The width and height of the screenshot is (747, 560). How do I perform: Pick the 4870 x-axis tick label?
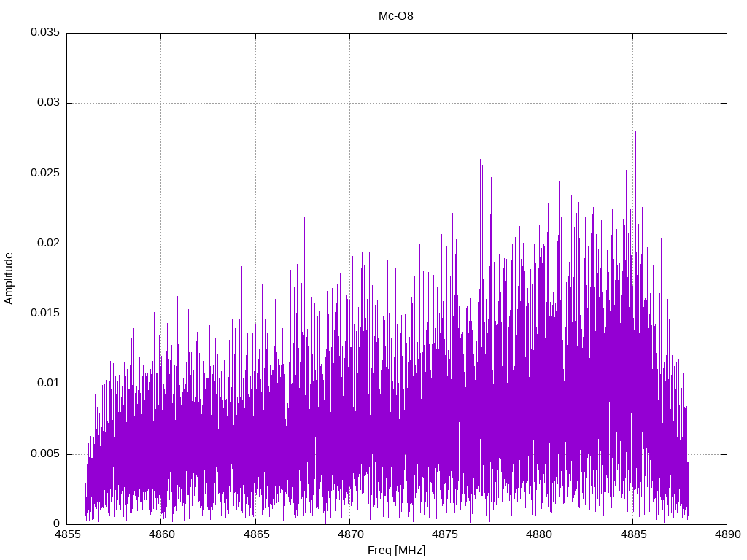(x=349, y=535)
